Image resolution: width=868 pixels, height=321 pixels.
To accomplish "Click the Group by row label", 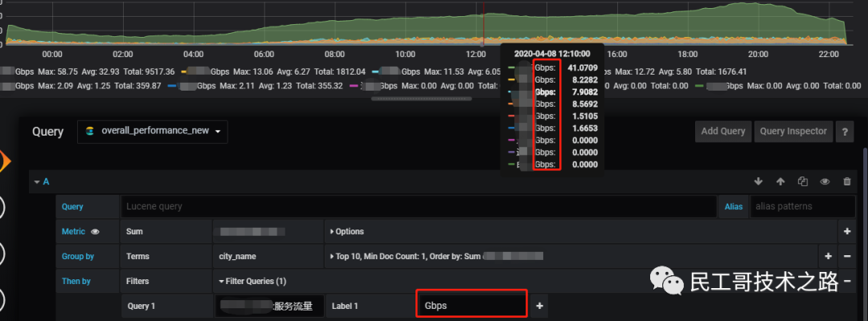I will (x=78, y=256).
